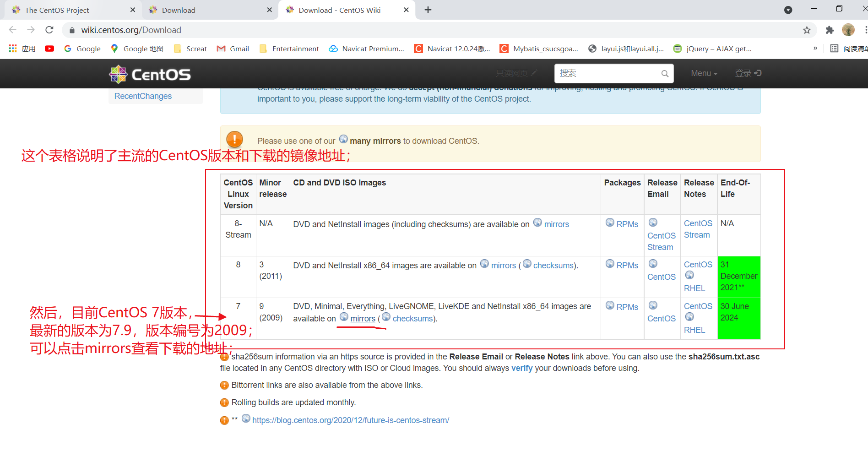Open the Navicat Premium bookmark

point(367,49)
